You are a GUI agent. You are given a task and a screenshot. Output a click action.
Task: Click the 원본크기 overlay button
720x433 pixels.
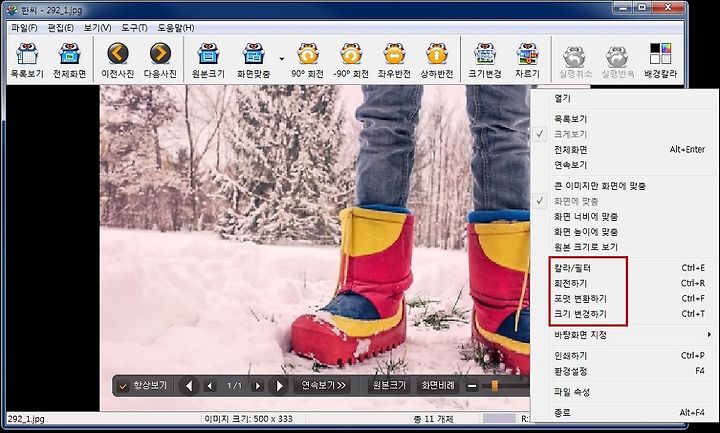coord(389,386)
